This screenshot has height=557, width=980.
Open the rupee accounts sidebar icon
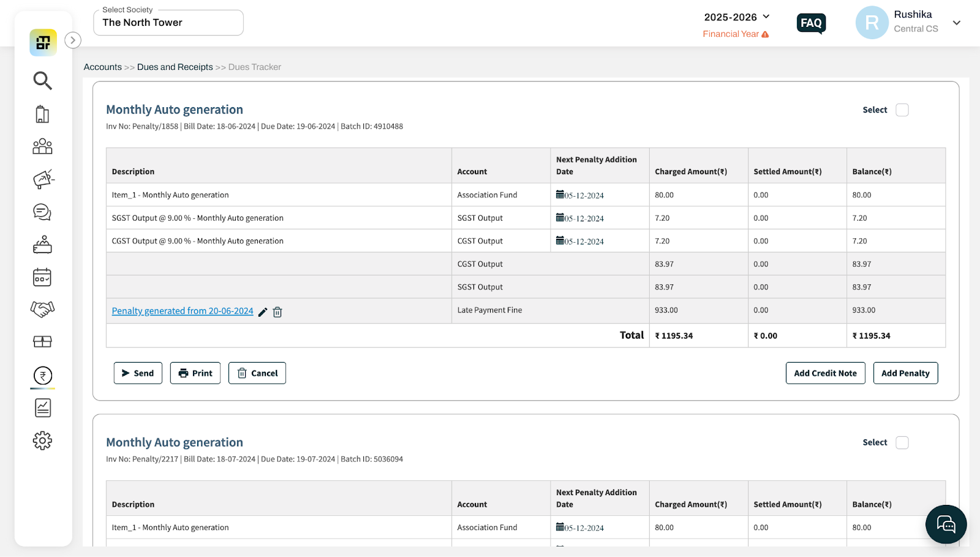[43, 375]
